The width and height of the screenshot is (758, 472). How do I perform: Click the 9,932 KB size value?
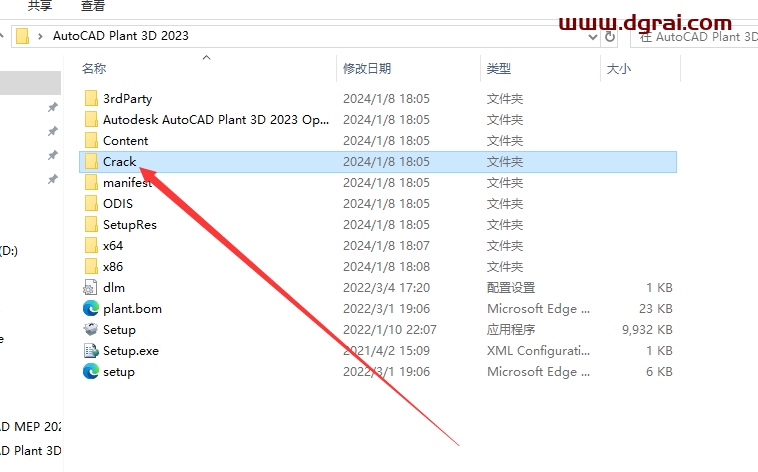click(x=647, y=330)
